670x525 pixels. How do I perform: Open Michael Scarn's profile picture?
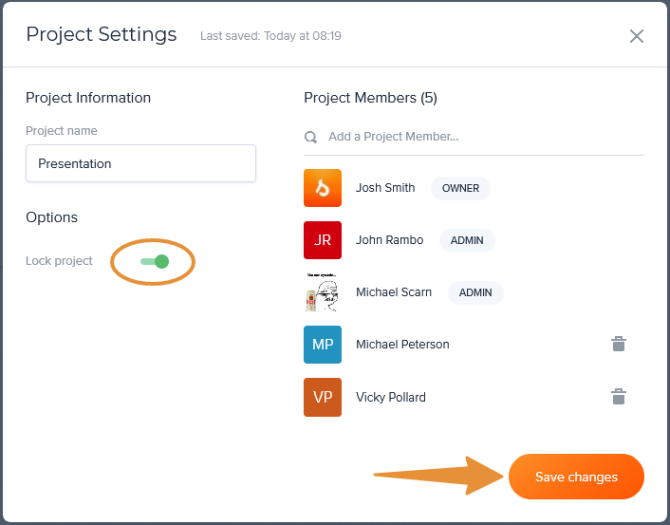[322, 292]
